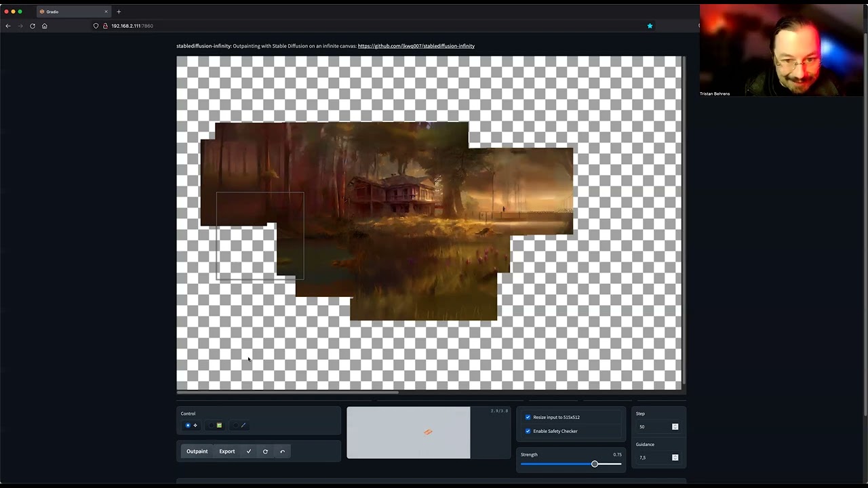This screenshot has width=868, height=488.
Task: Click the Outpaint button
Action: point(197,451)
